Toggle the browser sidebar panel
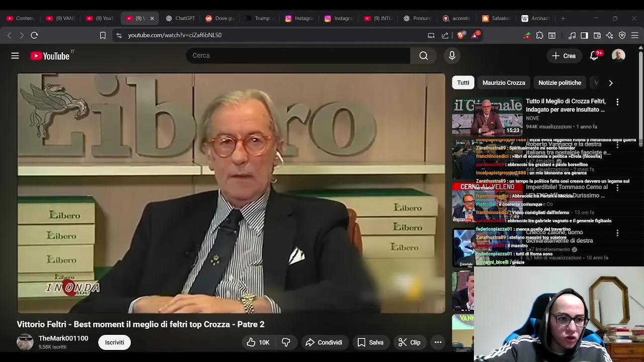This screenshot has height=362, width=644. 584,35
